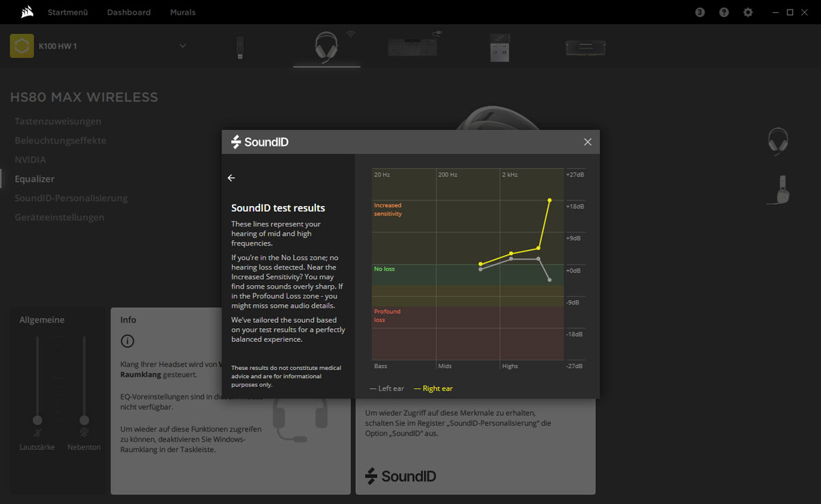Select the HS80 headset device icon
The height and width of the screenshot is (504, 821).
point(326,47)
